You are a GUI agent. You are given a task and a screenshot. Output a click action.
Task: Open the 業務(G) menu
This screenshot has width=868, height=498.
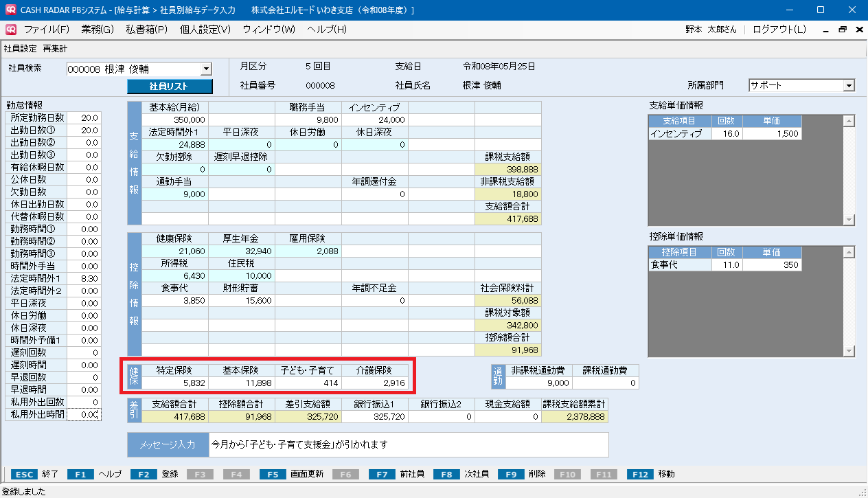tap(97, 30)
